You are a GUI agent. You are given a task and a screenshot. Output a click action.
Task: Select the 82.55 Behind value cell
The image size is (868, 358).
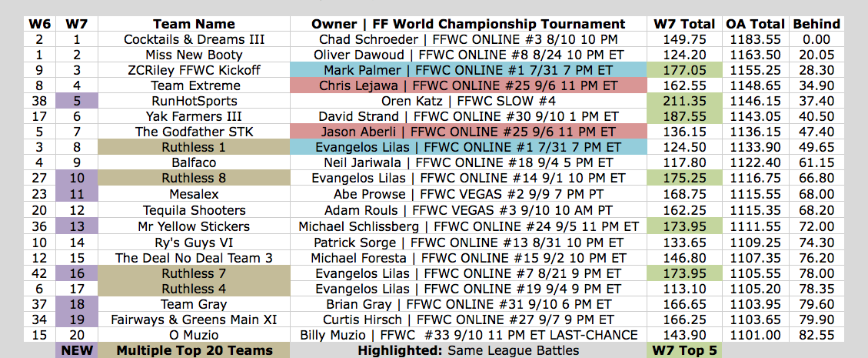click(816, 335)
